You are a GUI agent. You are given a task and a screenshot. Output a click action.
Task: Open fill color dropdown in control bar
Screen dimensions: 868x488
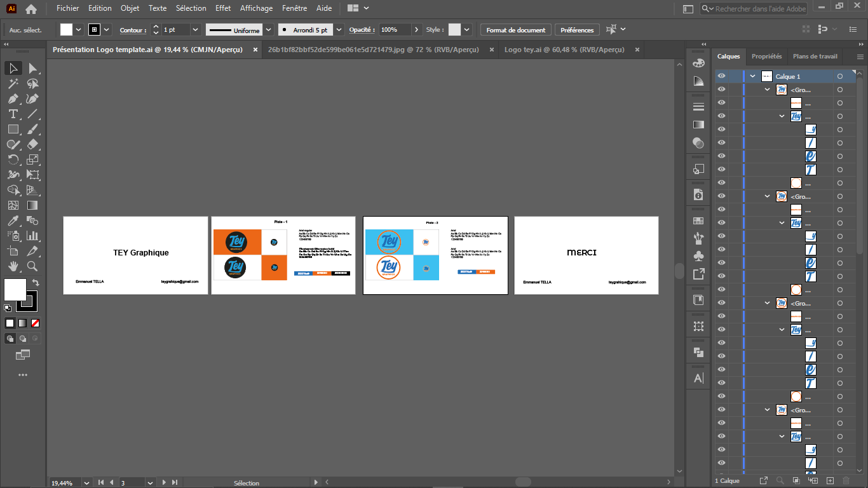coord(79,30)
